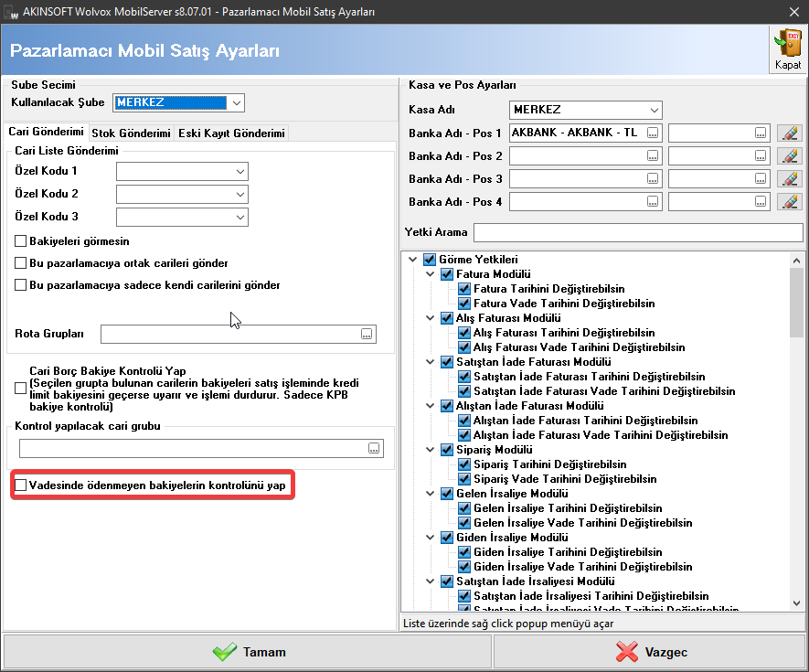The width and height of the screenshot is (809, 672).
Task: Click the eraser icon for Banka Adı - Pos 3
Action: tap(790, 178)
